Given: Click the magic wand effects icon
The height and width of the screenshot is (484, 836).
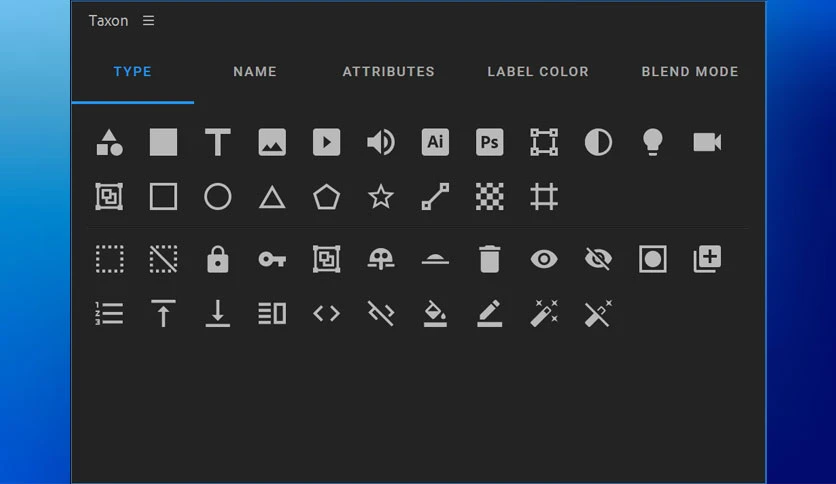Looking at the screenshot, I should coord(544,313).
